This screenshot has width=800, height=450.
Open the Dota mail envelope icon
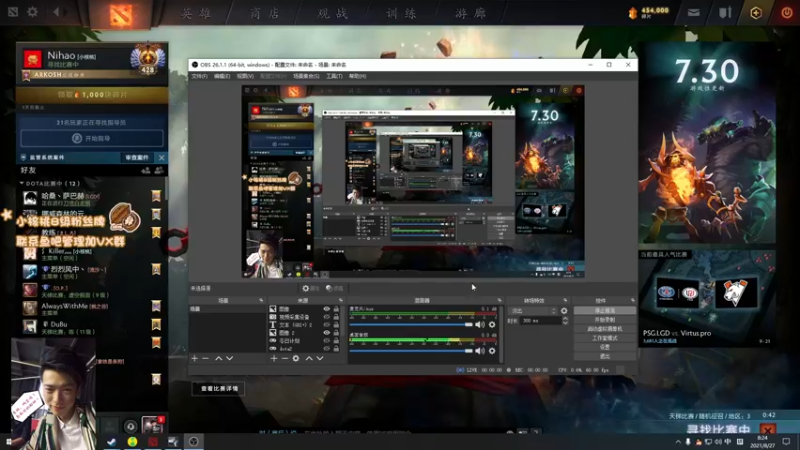click(x=693, y=13)
